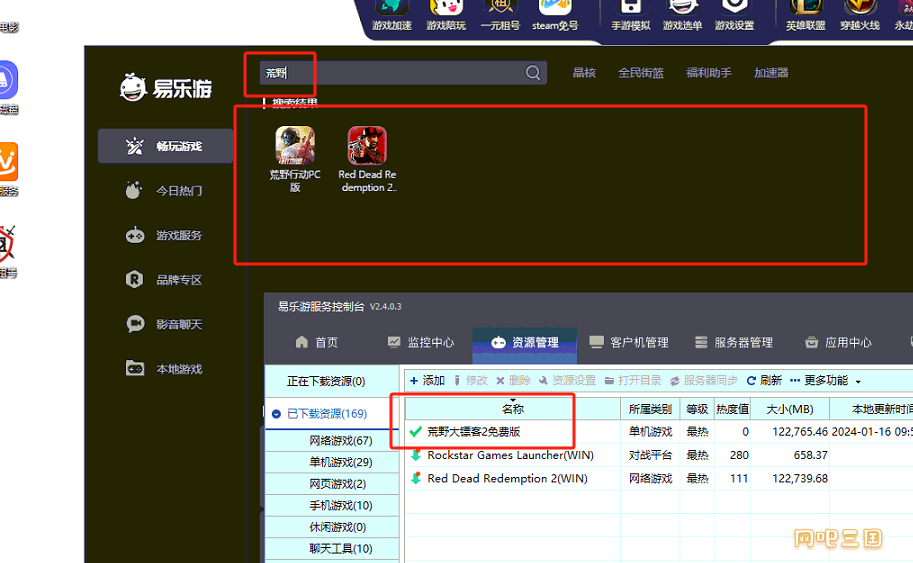Click 刷新 toolbar button

click(764, 381)
